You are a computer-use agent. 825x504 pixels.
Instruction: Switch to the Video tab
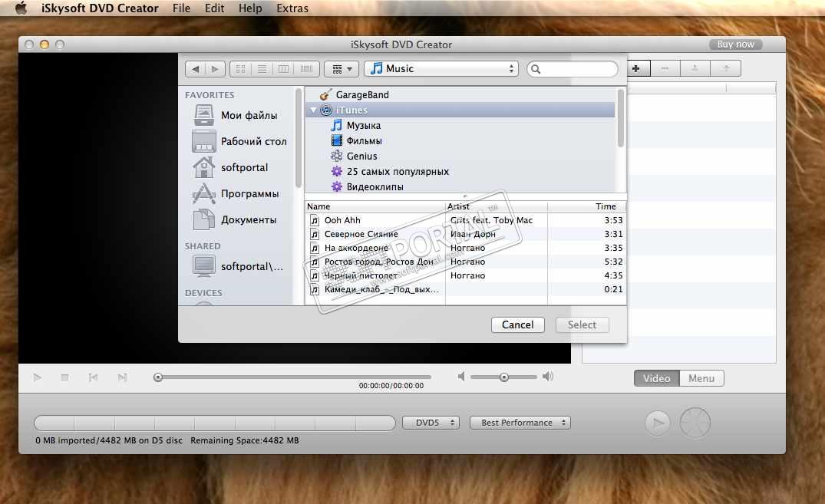tap(657, 378)
